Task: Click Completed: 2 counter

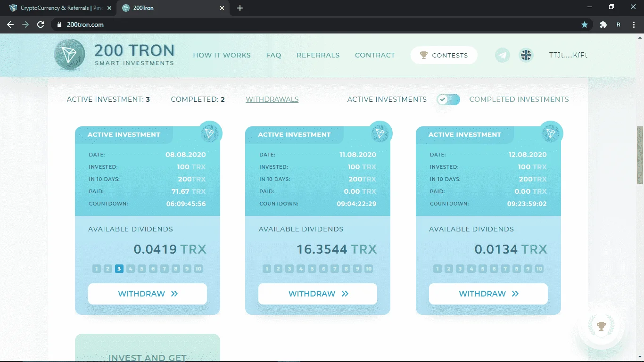Action: [198, 99]
